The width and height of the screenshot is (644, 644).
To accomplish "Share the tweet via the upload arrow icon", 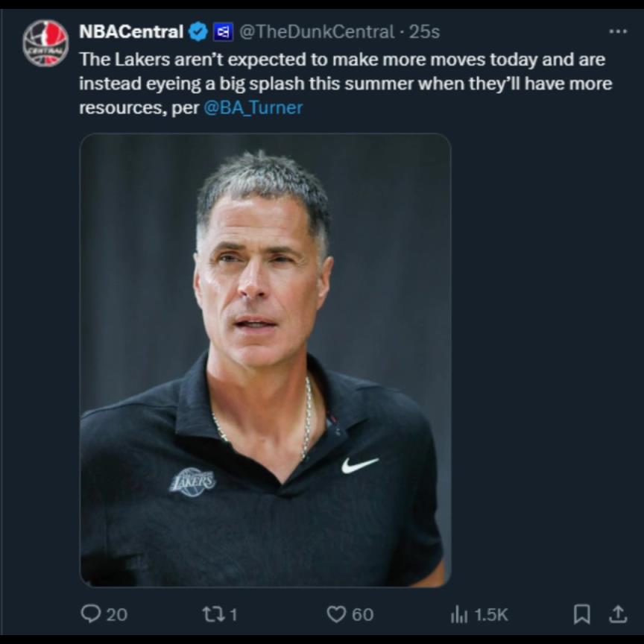I will (618, 613).
